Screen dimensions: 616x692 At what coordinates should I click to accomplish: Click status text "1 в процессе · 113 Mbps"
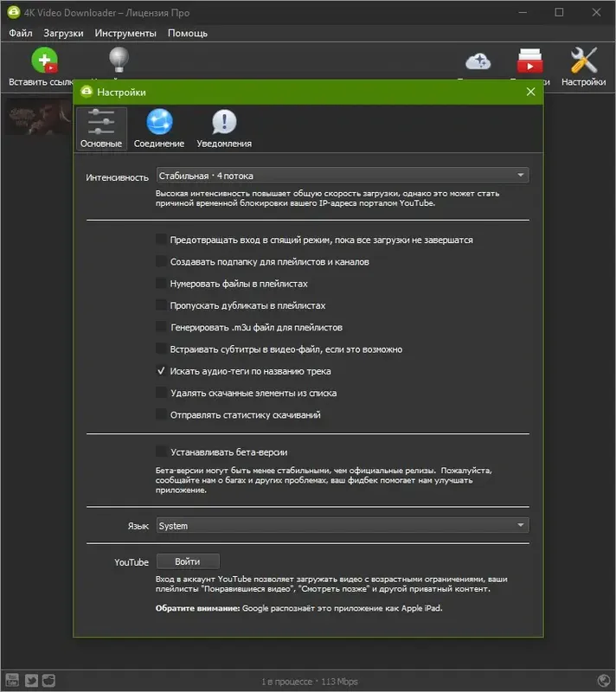[x=310, y=681]
